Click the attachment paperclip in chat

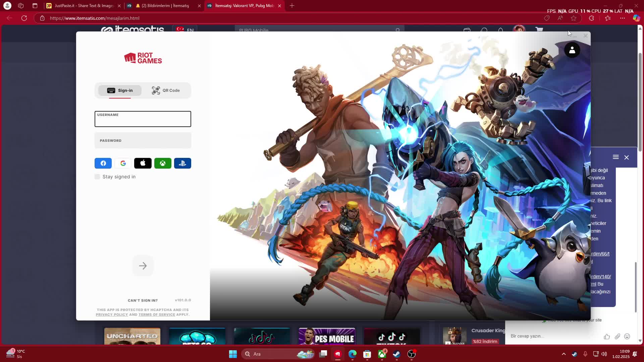617,336
